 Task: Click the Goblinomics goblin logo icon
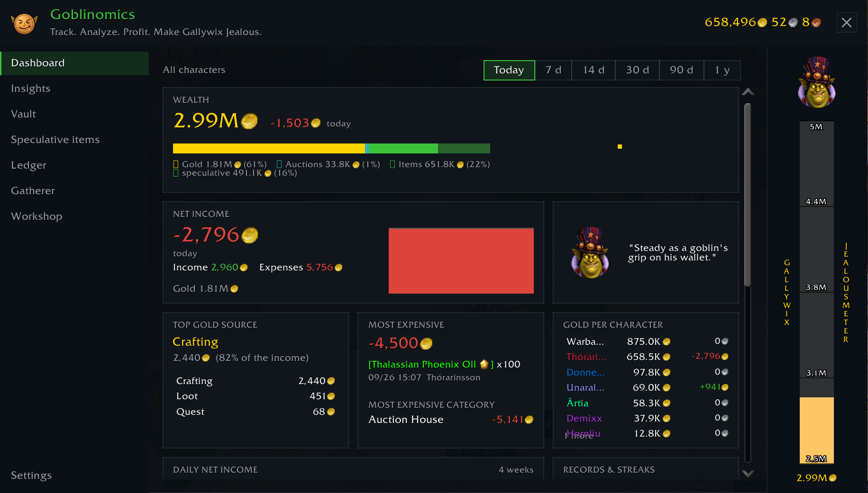pos(24,23)
